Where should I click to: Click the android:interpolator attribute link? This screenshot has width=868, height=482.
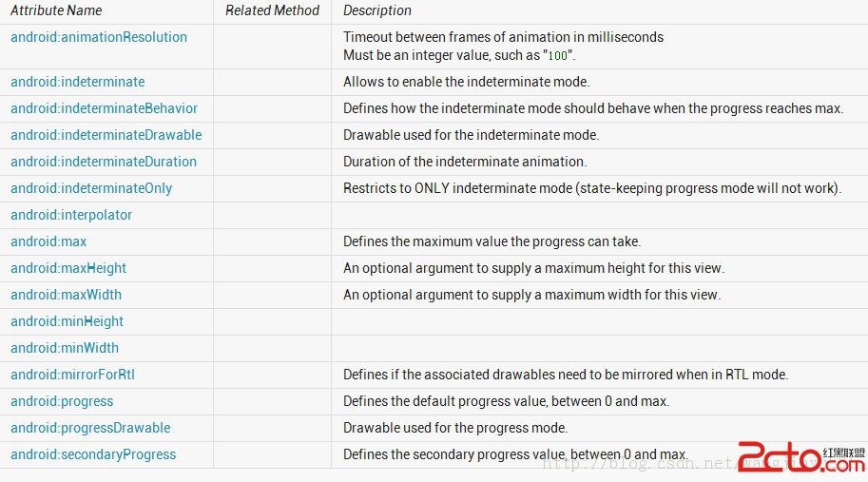(x=71, y=215)
